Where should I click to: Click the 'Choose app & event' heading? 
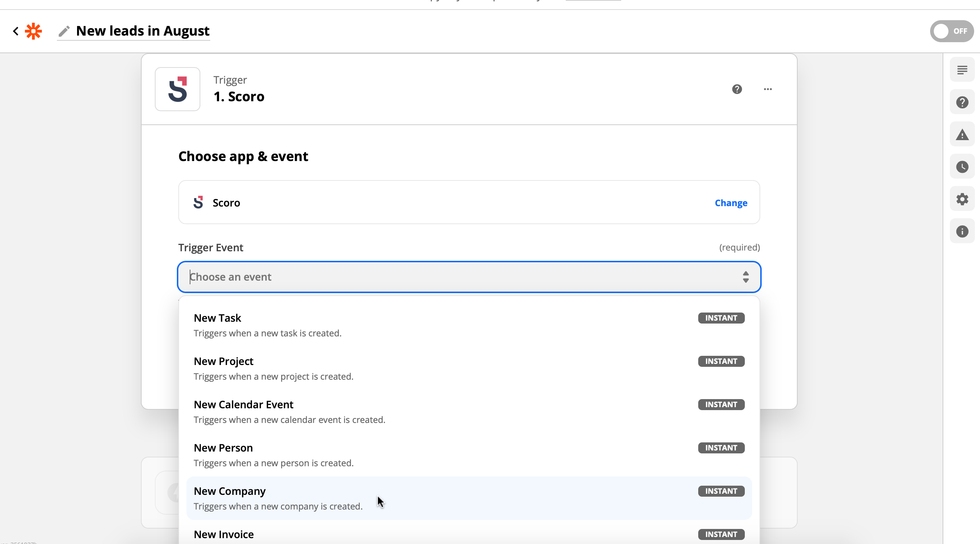243,157
